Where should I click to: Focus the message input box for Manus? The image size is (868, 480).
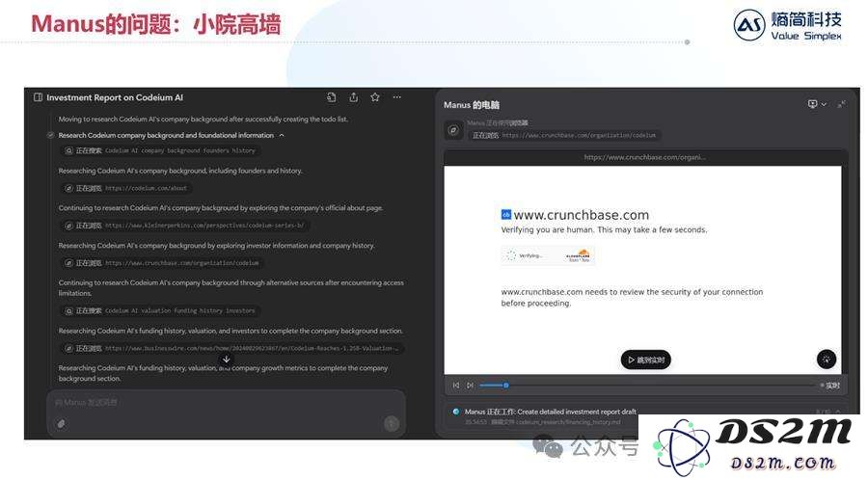click(x=226, y=403)
